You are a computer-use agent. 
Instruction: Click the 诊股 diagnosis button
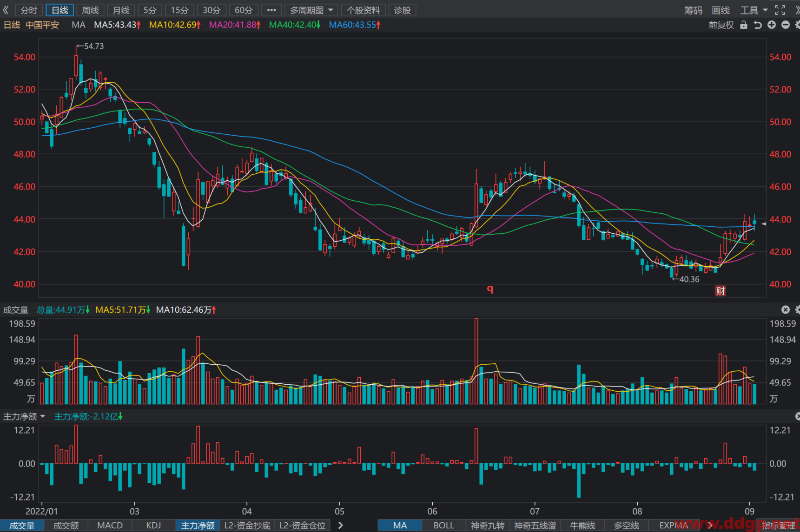pyautogui.click(x=402, y=10)
